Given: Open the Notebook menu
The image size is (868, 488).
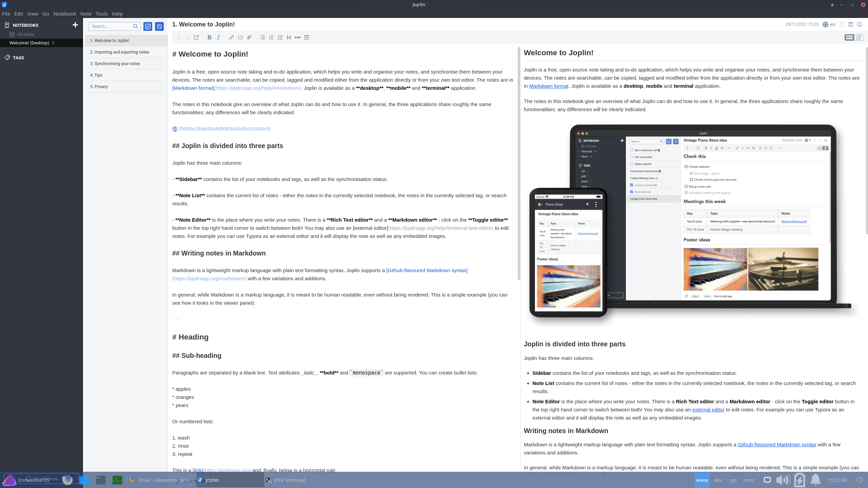Looking at the screenshot, I should pos(64,14).
